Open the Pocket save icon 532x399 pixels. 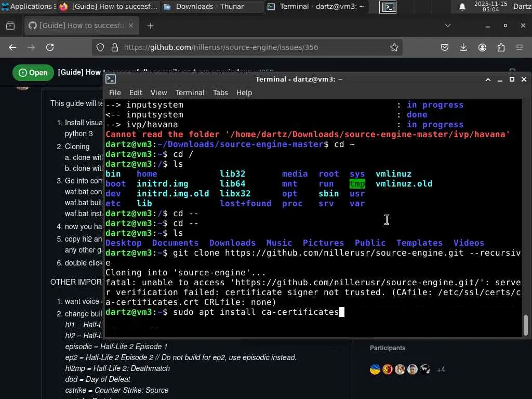[x=445, y=47]
